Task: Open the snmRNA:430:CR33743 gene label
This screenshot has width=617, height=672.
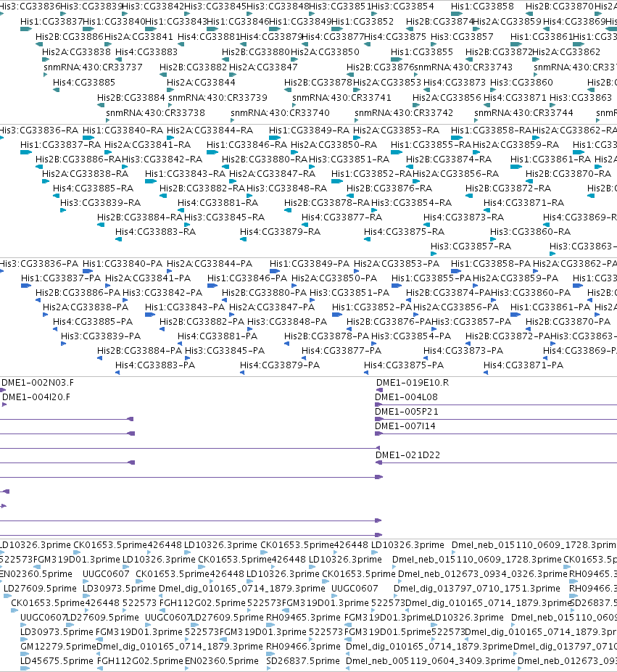Action: [x=463, y=67]
